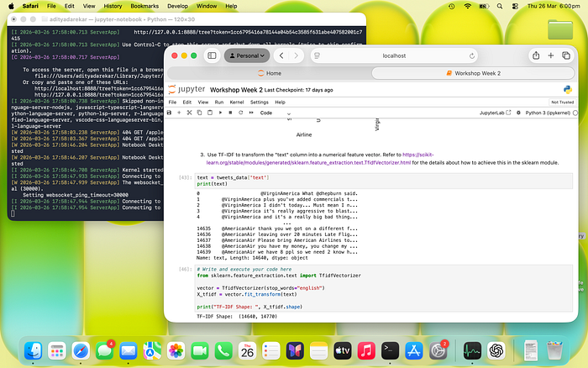Viewport: 588px width, 368px height.
Task: Insert a new cell below with plus icon
Action: tap(179, 112)
